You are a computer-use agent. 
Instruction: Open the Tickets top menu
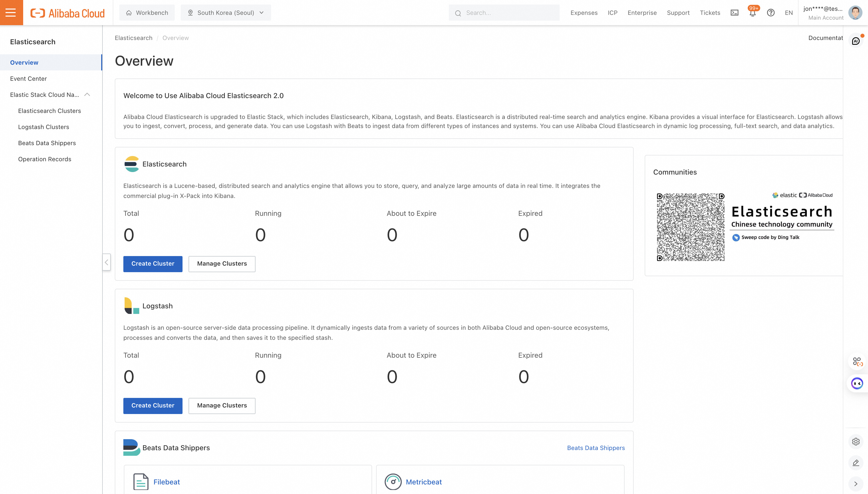[710, 13]
